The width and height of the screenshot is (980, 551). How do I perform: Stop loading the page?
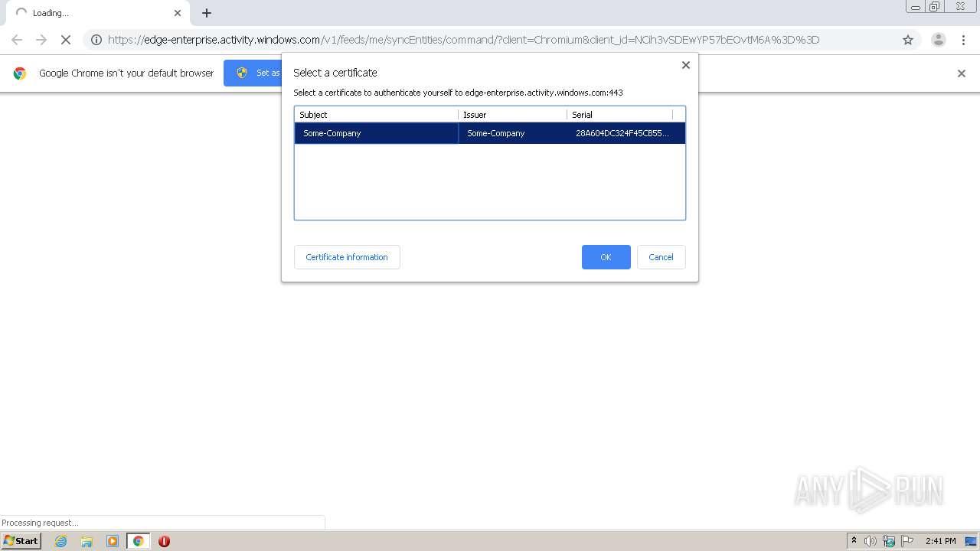[66, 40]
